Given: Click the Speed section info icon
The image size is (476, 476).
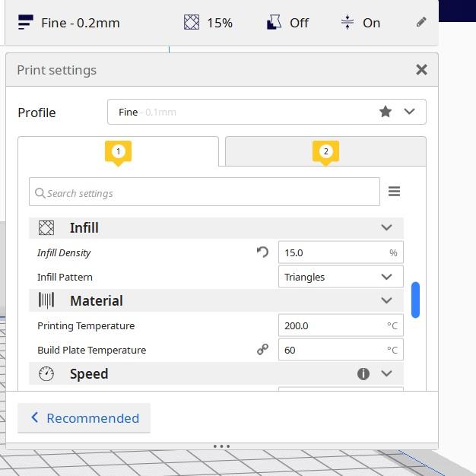Looking at the screenshot, I should [x=363, y=373].
